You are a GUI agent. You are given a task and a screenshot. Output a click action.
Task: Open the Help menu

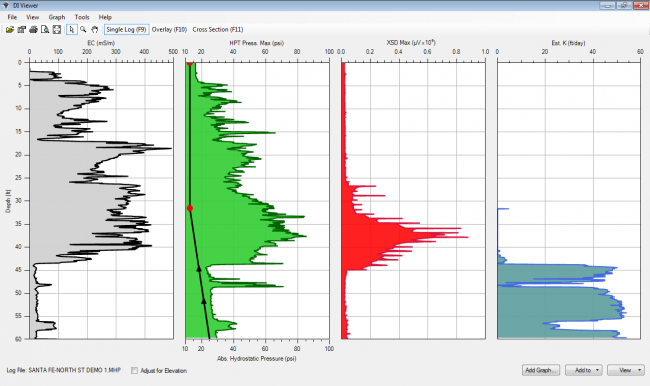(105, 17)
